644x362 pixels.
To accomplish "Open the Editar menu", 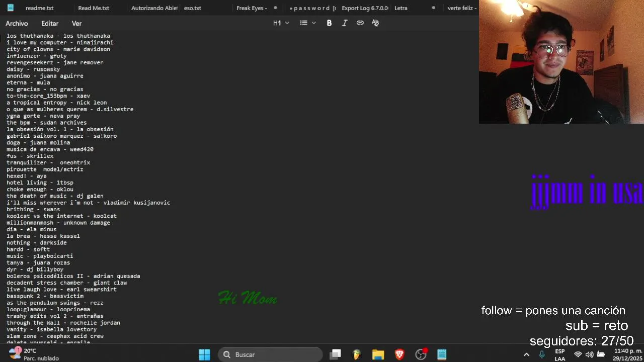I will pos(50,24).
